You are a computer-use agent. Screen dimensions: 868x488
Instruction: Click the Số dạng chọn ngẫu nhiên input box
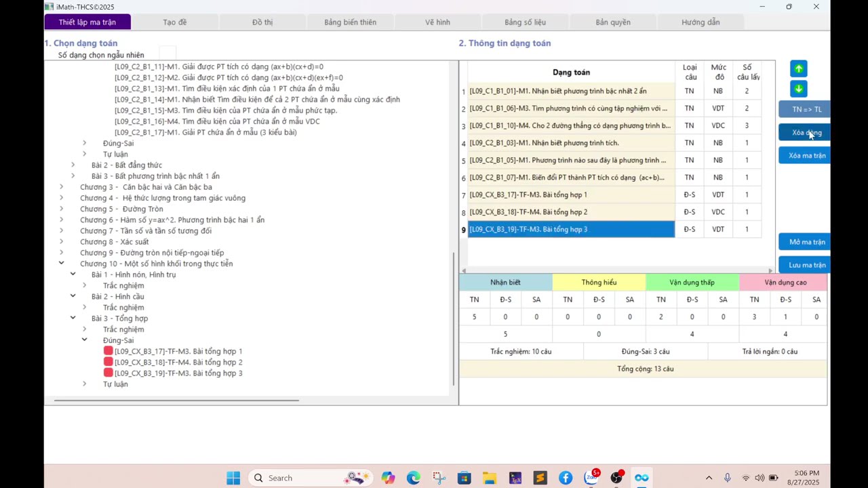coord(167,53)
